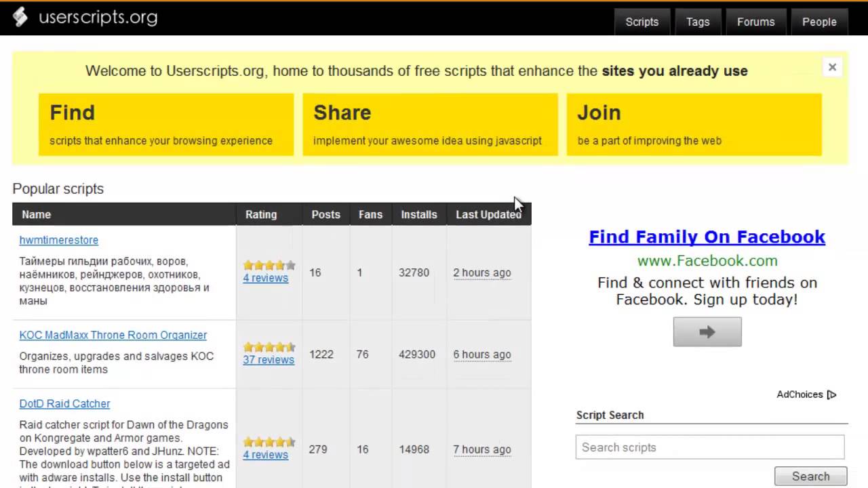868x488 pixels.
Task: Open the Scripts tab
Action: coord(642,22)
